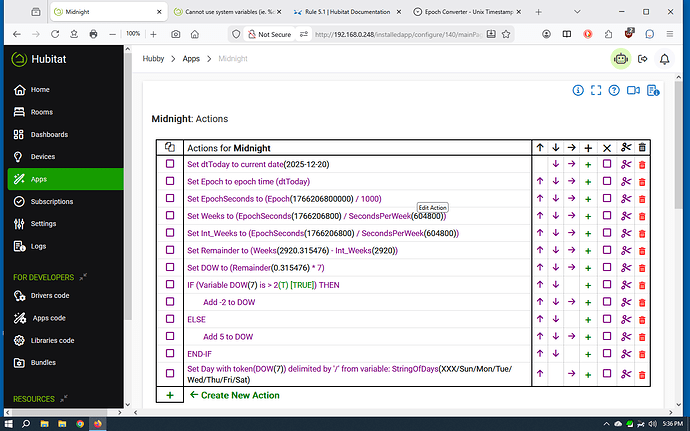Viewport: 690px width, 431px height.
Task: Select the left checkbox on the ELSE row
Action: [x=170, y=319]
